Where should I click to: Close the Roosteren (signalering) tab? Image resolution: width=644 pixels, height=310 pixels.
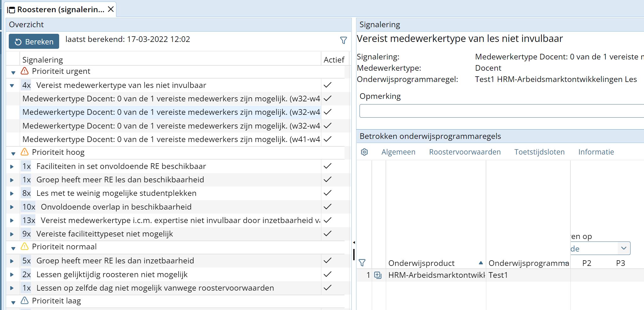[111, 9]
